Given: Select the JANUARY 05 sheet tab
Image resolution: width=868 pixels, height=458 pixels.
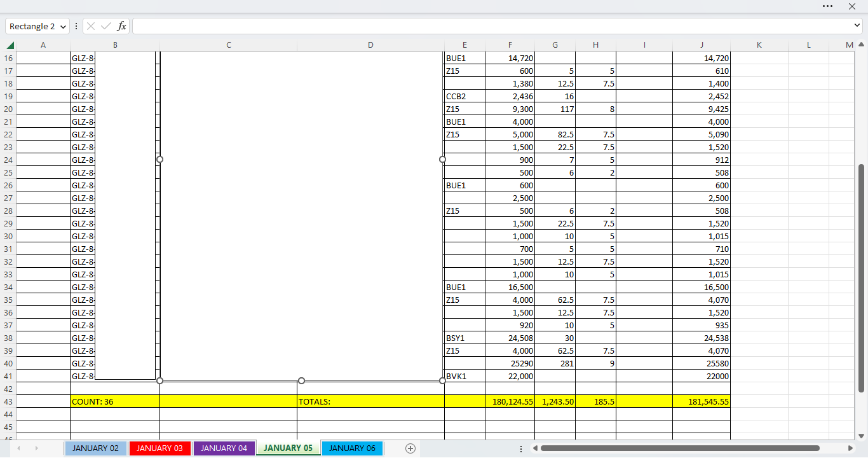Looking at the screenshot, I should pos(288,448).
